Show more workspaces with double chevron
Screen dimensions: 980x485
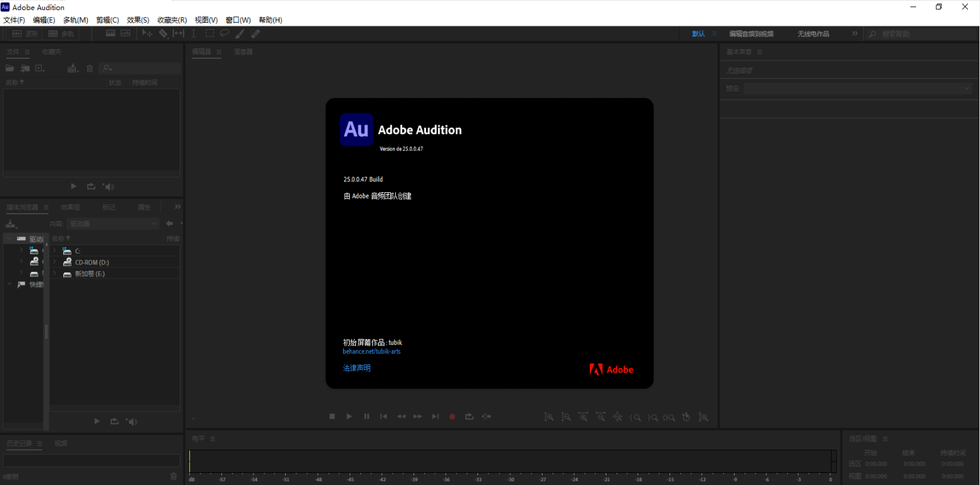pyautogui.click(x=855, y=34)
